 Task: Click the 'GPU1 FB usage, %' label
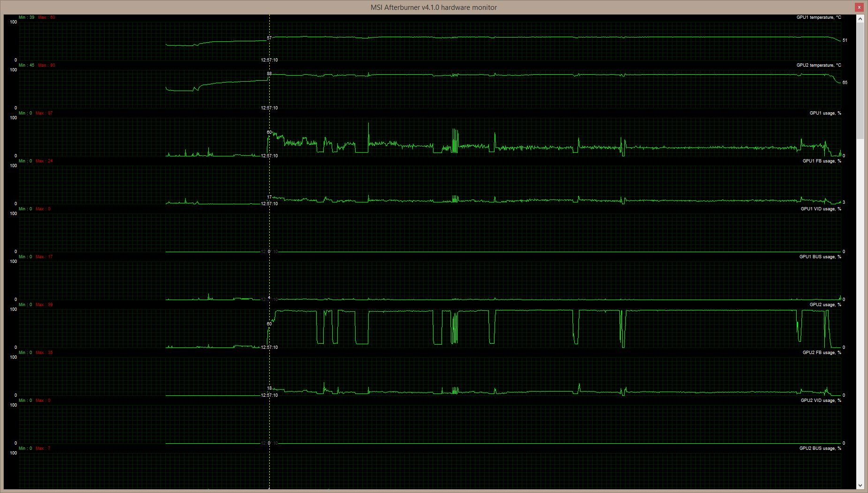(x=822, y=161)
